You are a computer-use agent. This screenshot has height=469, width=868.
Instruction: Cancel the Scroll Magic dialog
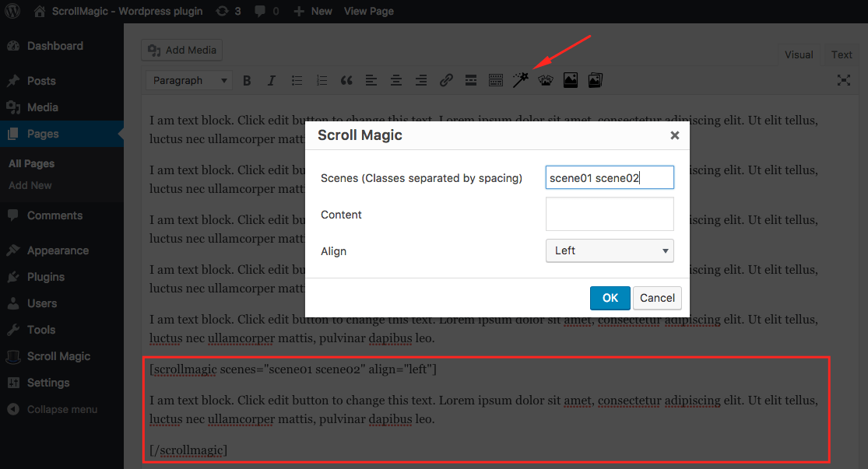(657, 298)
